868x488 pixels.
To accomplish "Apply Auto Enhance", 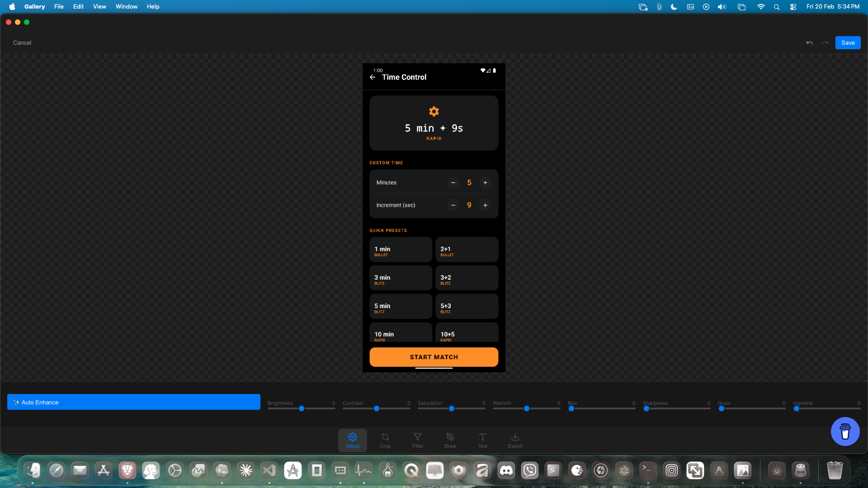I will click(133, 402).
